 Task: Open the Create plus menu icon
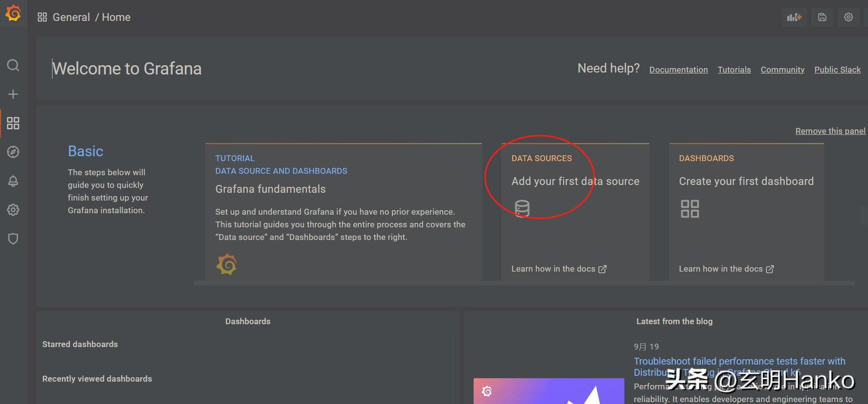13,94
